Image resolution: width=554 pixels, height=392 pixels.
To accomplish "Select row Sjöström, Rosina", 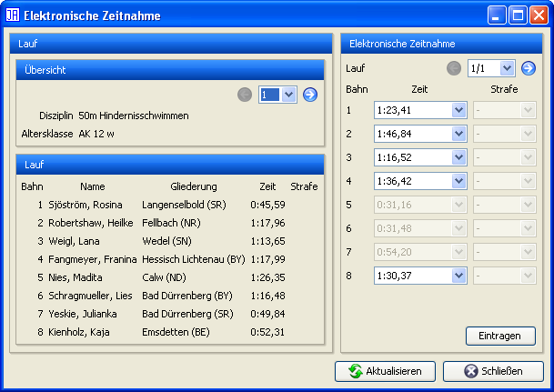I will click(x=170, y=205).
